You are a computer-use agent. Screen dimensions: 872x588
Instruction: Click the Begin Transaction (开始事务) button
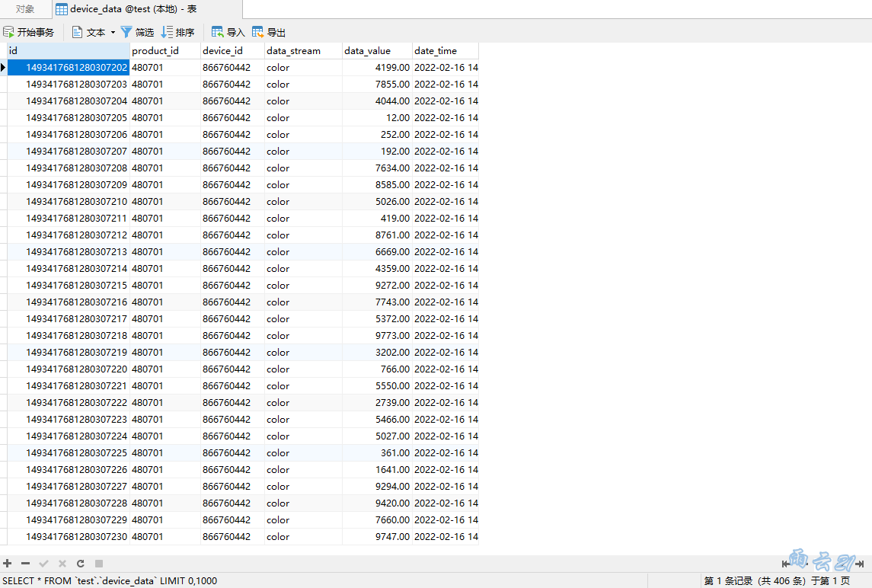(x=29, y=32)
